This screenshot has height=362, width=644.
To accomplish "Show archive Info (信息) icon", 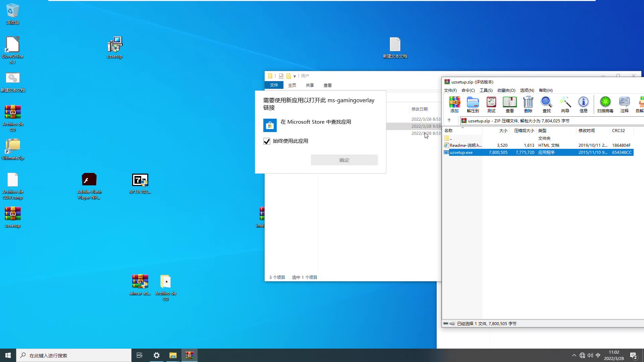I will point(584,105).
